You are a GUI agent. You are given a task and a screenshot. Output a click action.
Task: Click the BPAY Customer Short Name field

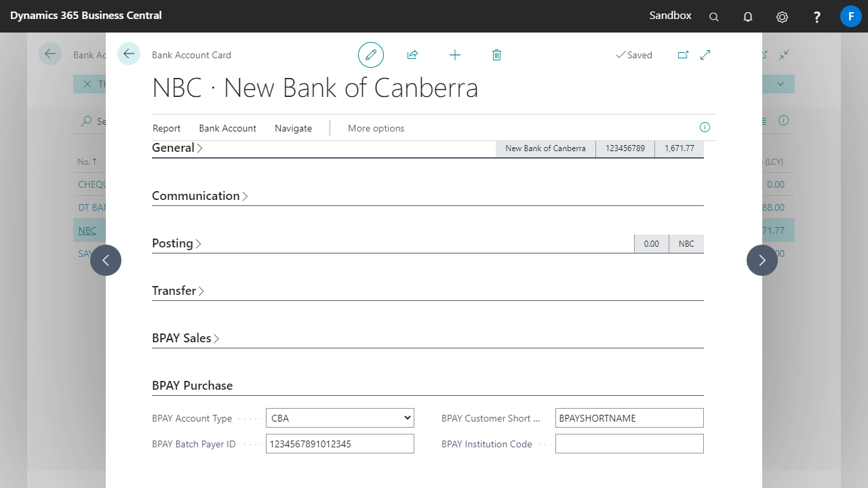point(629,418)
